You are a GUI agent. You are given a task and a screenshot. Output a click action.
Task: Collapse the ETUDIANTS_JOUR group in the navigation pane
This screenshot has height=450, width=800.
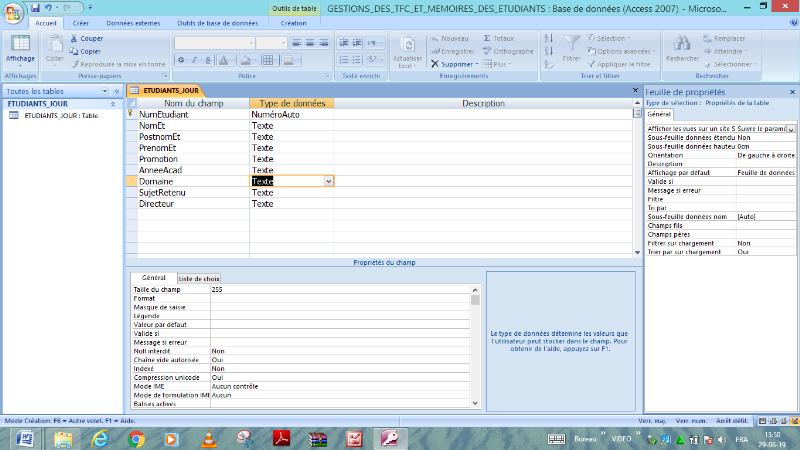point(112,103)
